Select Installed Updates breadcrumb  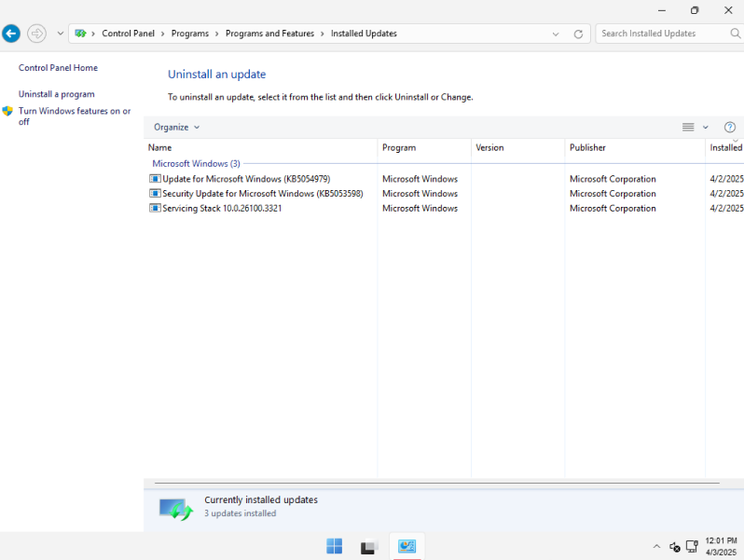coord(364,34)
